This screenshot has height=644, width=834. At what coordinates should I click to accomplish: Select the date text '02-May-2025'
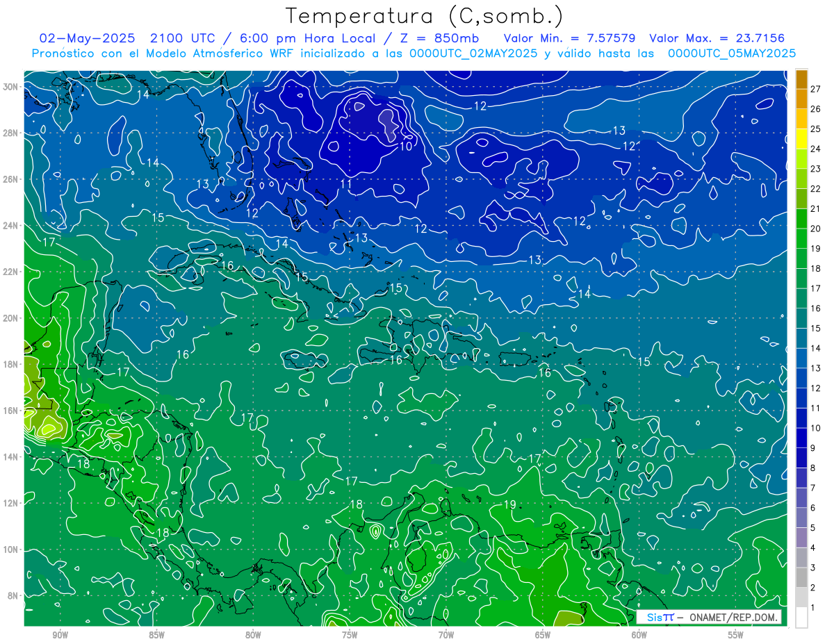(x=88, y=38)
